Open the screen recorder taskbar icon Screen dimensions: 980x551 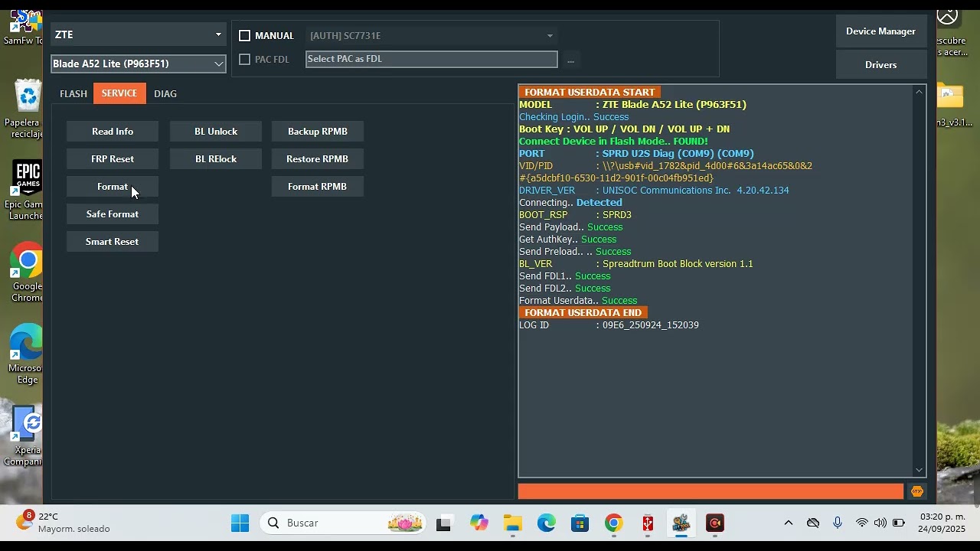pyautogui.click(x=715, y=523)
